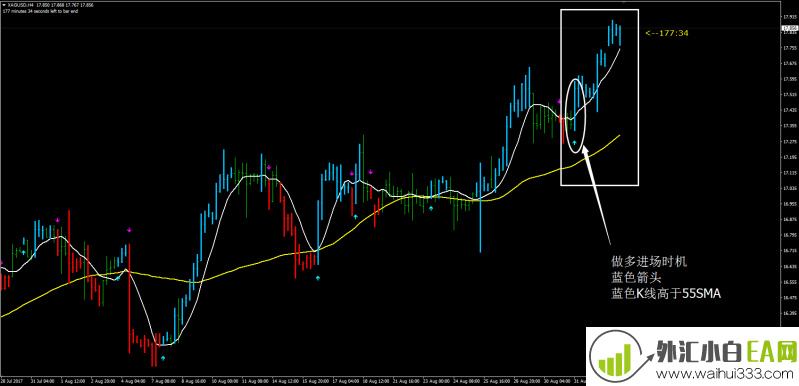
Task: Click the current price tag on the price axis
Action: click(x=790, y=29)
